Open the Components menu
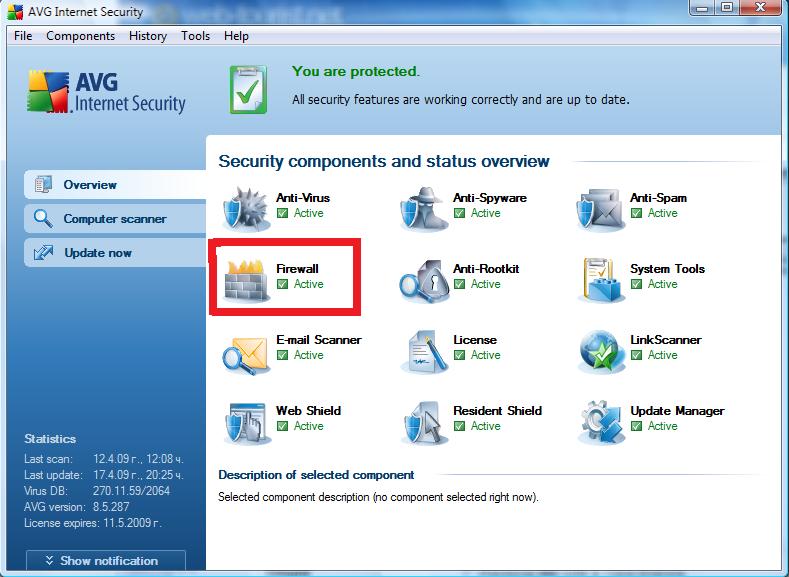 tap(81, 36)
